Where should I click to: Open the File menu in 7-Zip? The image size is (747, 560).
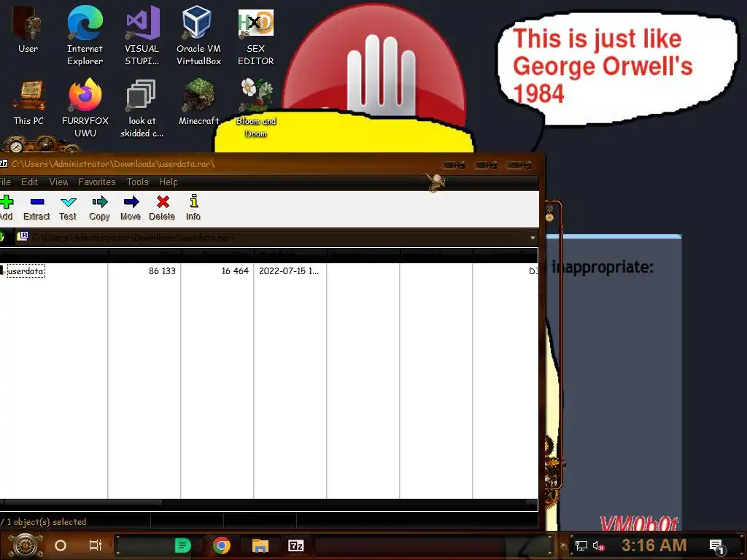pyautogui.click(x=5, y=182)
